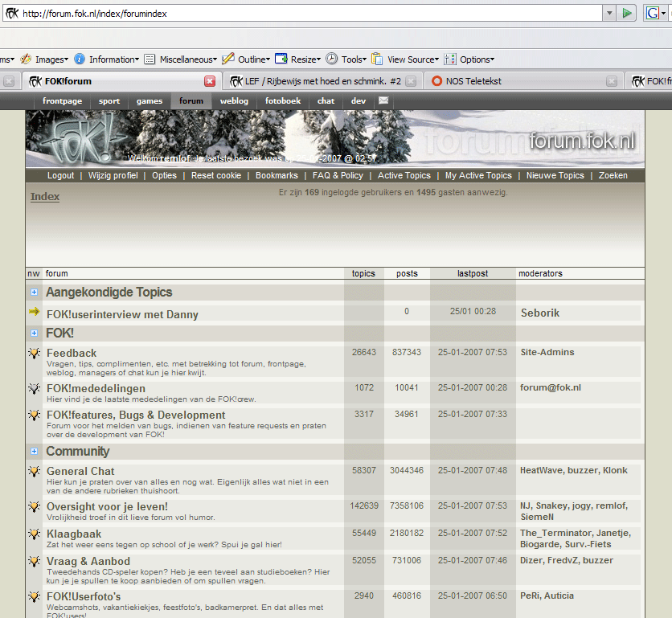Click yellow arrow icon beside FOK!userinterview

point(35,312)
